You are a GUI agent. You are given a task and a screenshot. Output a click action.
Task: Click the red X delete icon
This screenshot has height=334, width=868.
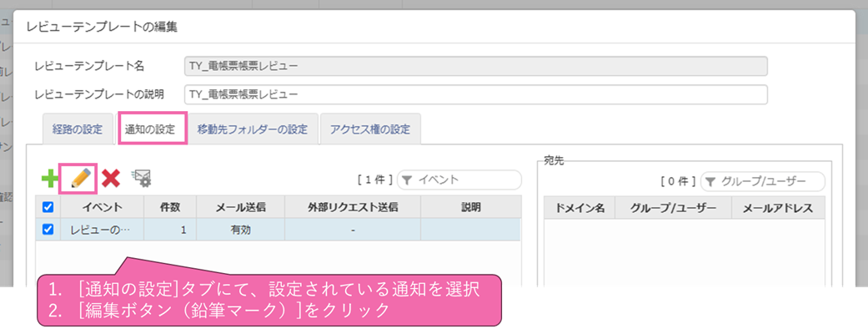(111, 178)
